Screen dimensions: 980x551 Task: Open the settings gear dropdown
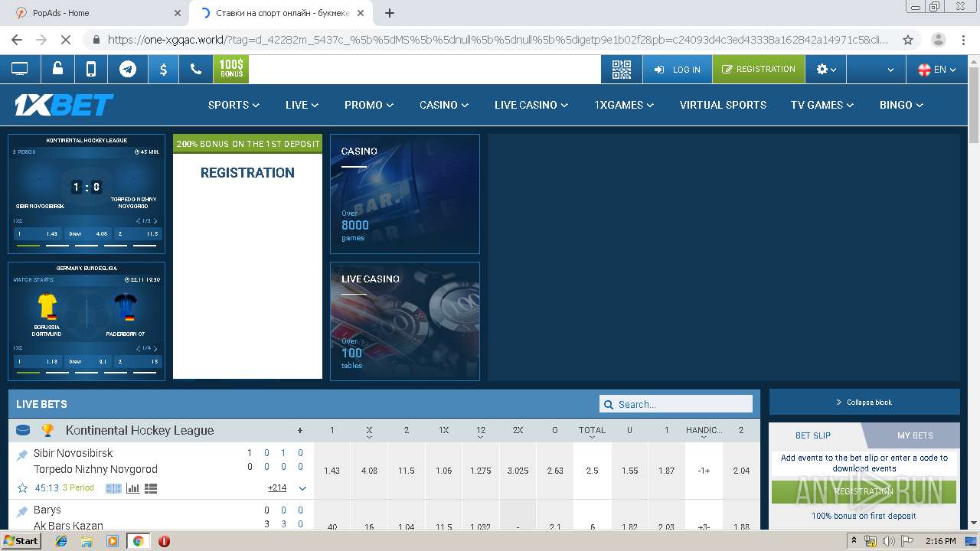[825, 70]
